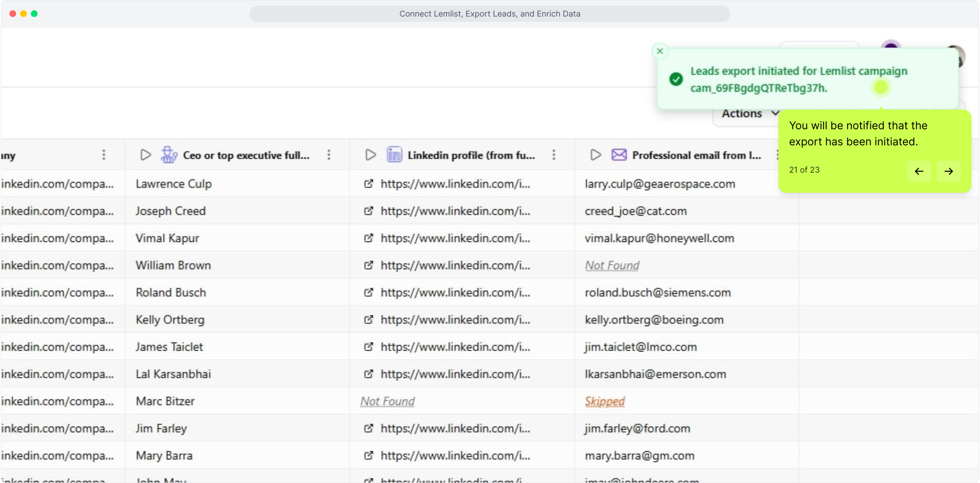This screenshot has width=980, height=483.
Task: Click email creed_joe@cat.com
Action: click(x=636, y=211)
